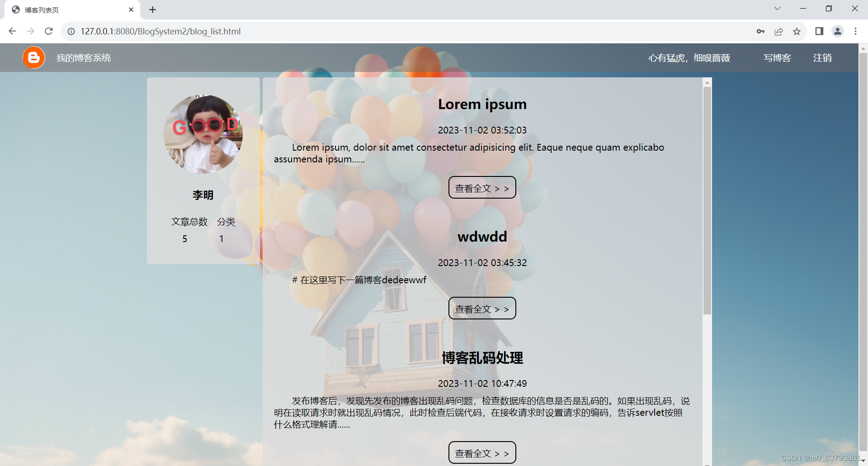868x466 pixels.
Task: Go back to the previous page
Action: (x=12, y=31)
